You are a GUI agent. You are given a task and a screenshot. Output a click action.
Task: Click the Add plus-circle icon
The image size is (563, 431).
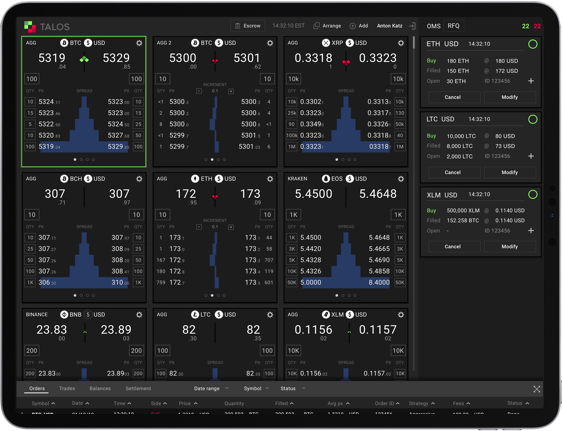[353, 26]
